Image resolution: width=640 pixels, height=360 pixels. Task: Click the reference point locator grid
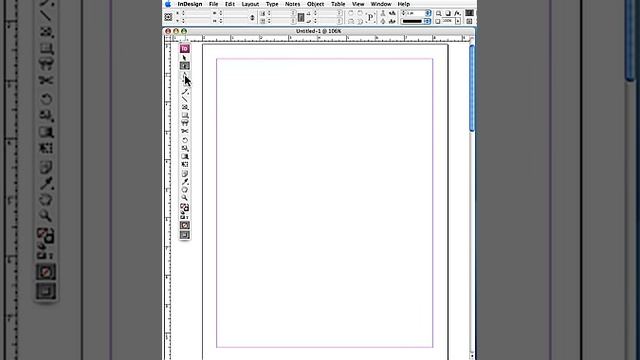tap(168, 17)
